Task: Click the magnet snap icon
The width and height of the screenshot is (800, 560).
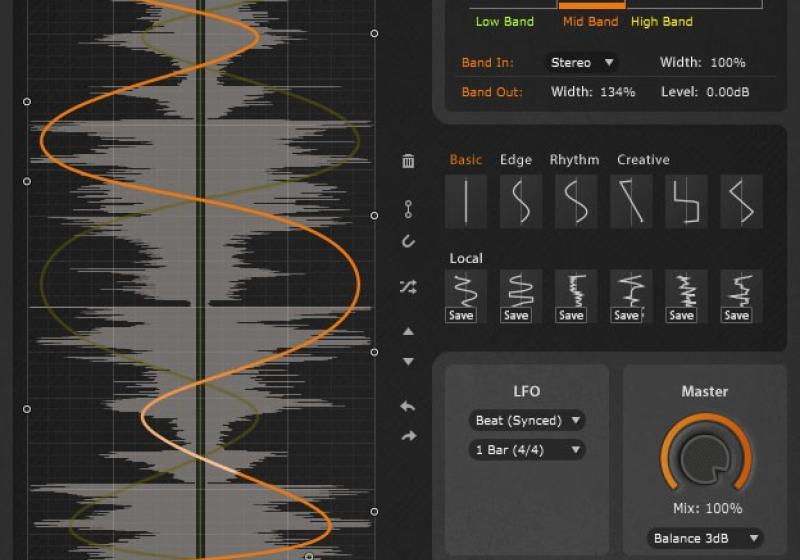Action: pos(408,241)
